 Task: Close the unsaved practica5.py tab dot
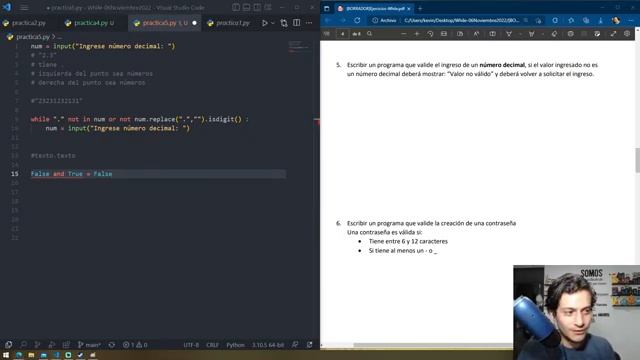194,23
